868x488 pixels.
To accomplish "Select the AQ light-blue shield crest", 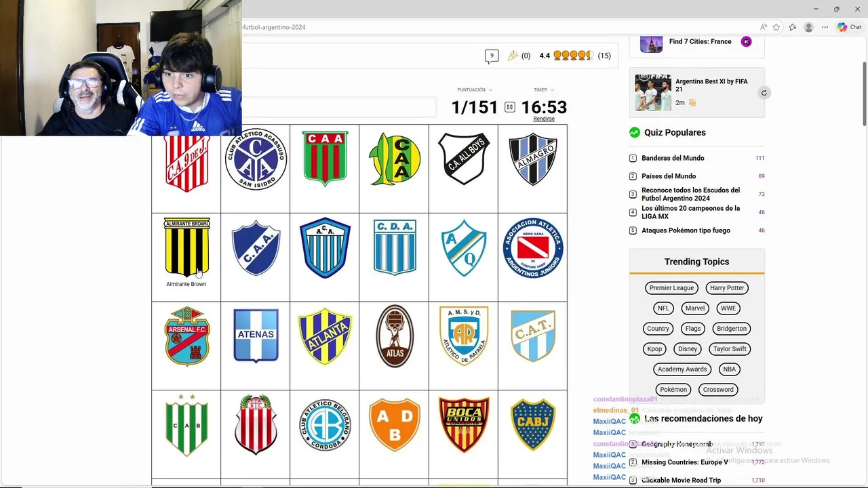I will pos(464,247).
